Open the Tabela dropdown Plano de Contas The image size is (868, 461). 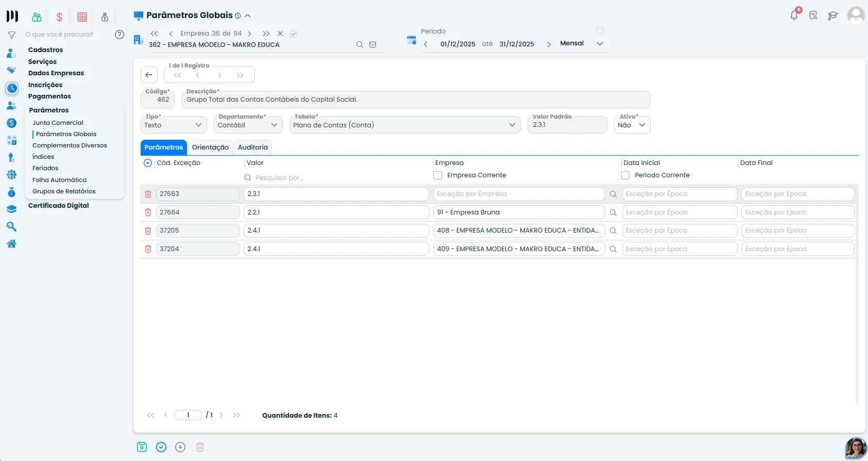tap(405, 125)
